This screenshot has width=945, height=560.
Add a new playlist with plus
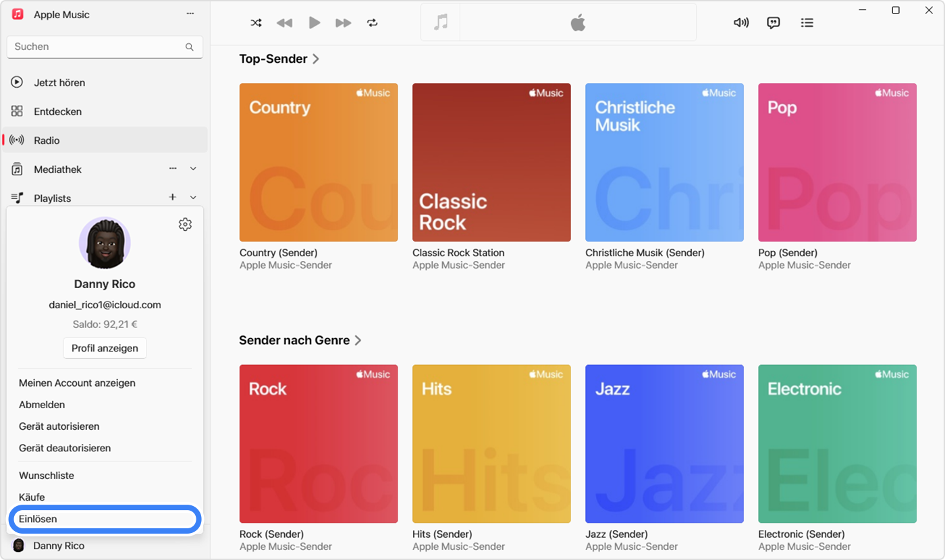[173, 197]
